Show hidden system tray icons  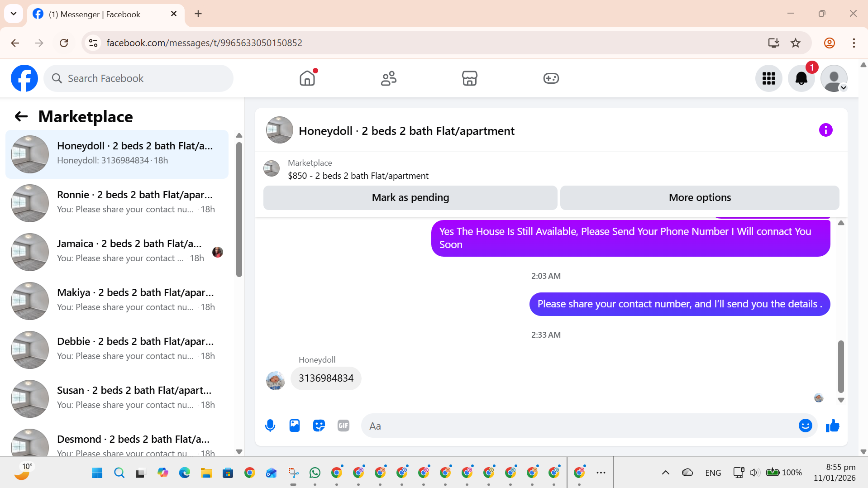click(666, 473)
